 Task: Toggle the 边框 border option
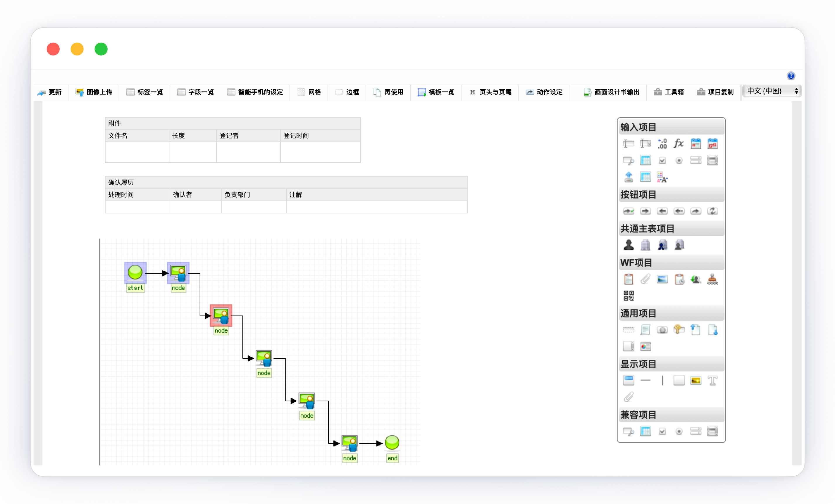pos(347,92)
